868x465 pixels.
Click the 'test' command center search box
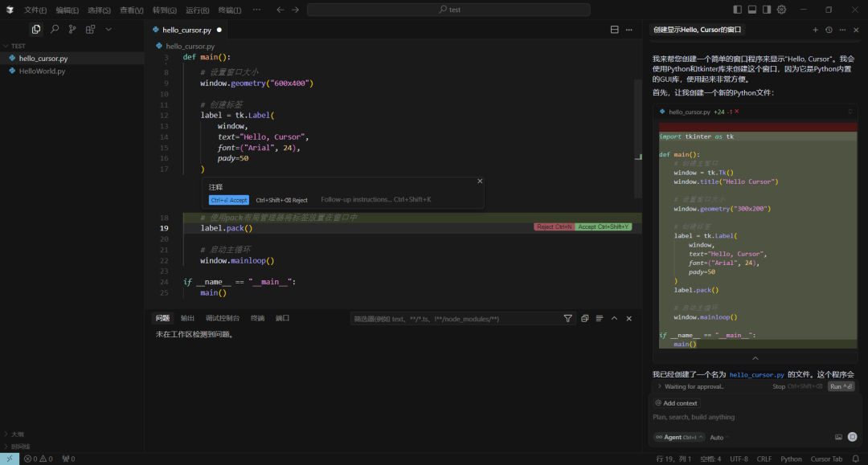448,10
